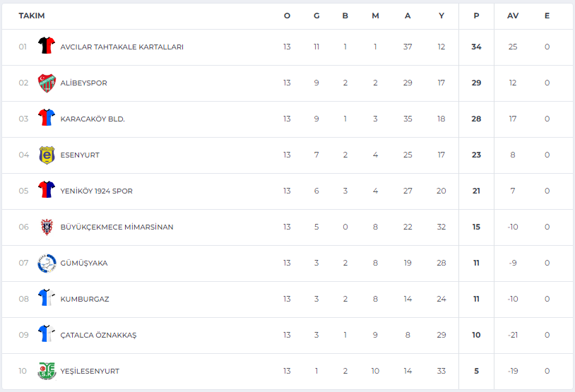
Task: Open the Kumburgaz team name link
Action: pos(85,299)
